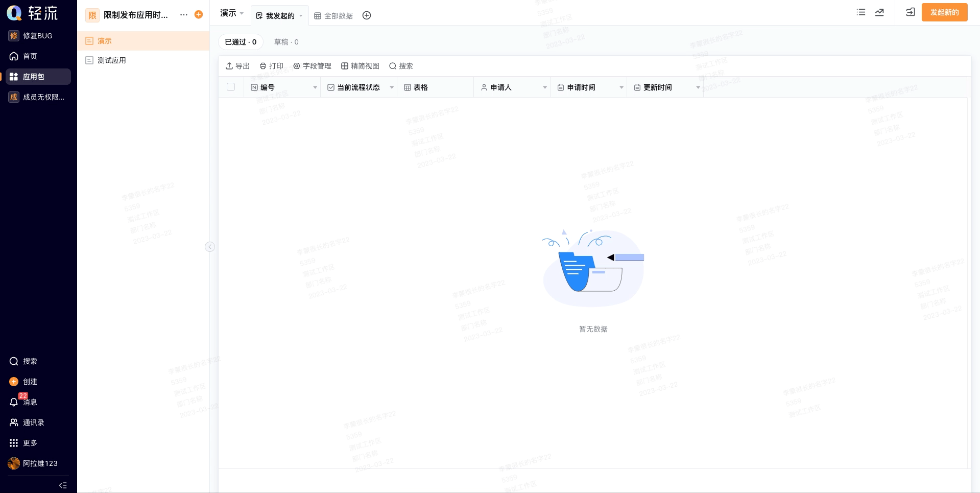The width and height of the screenshot is (980, 493).
Task: Select the 演示 app in the list
Action: pyautogui.click(x=144, y=41)
